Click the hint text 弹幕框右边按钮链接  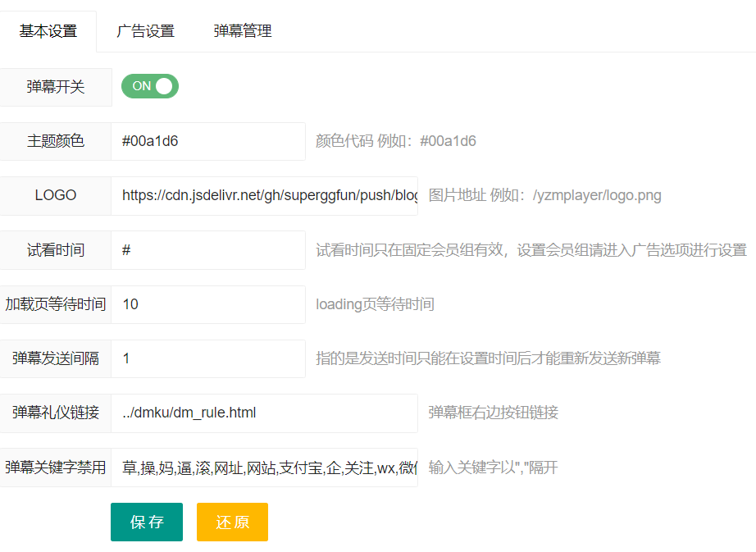pyautogui.click(x=494, y=413)
